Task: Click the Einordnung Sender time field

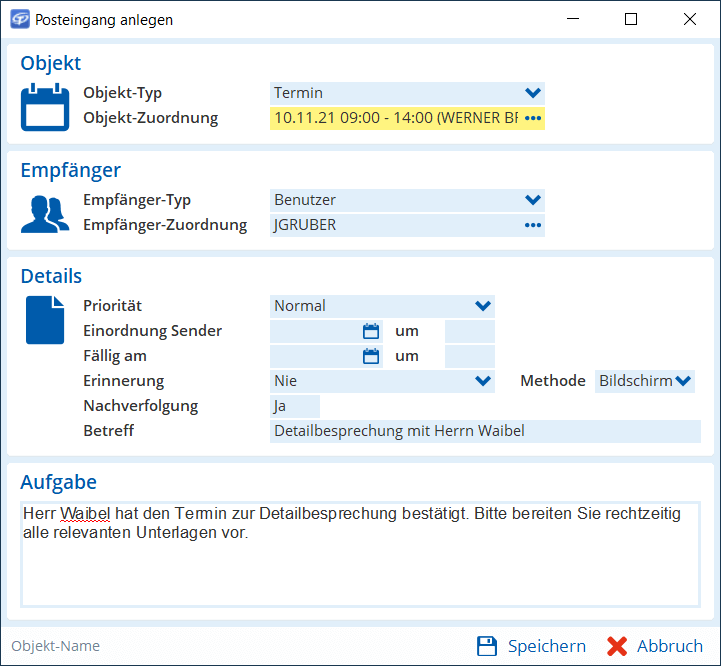Action: pos(469,331)
